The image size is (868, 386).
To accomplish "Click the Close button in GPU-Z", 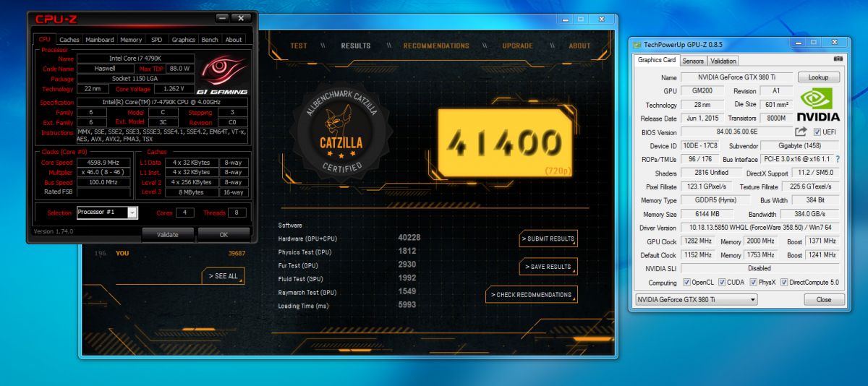I will pyautogui.click(x=823, y=299).
